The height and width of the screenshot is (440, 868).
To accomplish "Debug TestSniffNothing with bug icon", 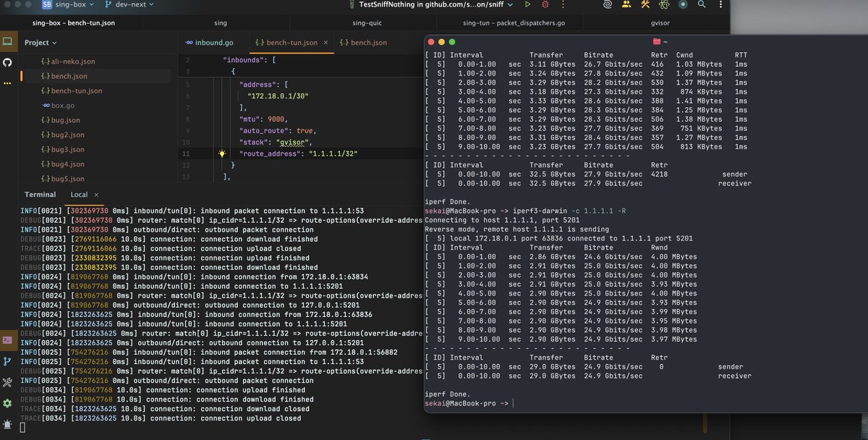I will click(x=546, y=4).
